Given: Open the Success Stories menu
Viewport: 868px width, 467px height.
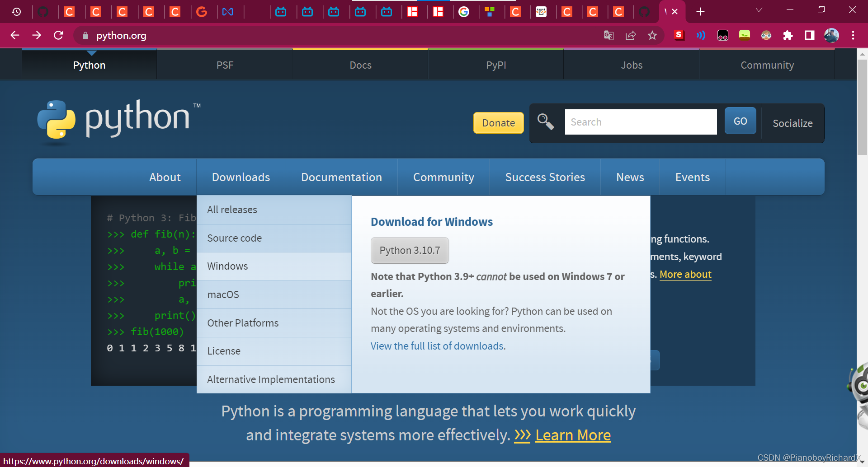Looking at the screenshot, I should point(545,177).
